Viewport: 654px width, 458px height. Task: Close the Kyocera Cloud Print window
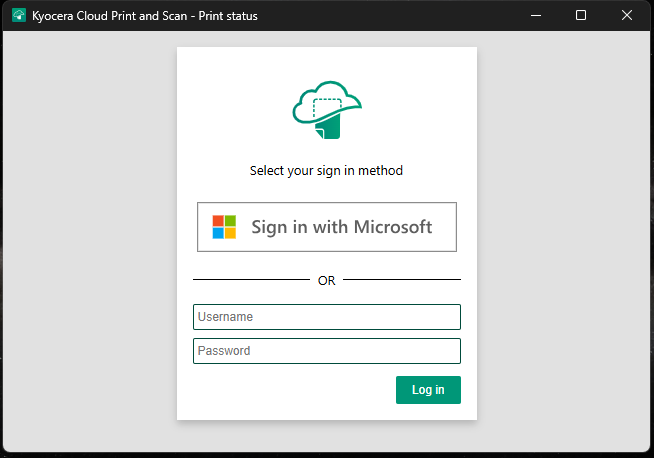tap(626, 16)
